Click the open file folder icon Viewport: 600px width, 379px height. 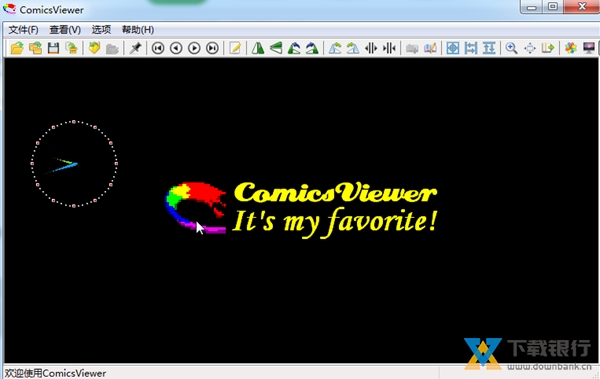[17, 48]
